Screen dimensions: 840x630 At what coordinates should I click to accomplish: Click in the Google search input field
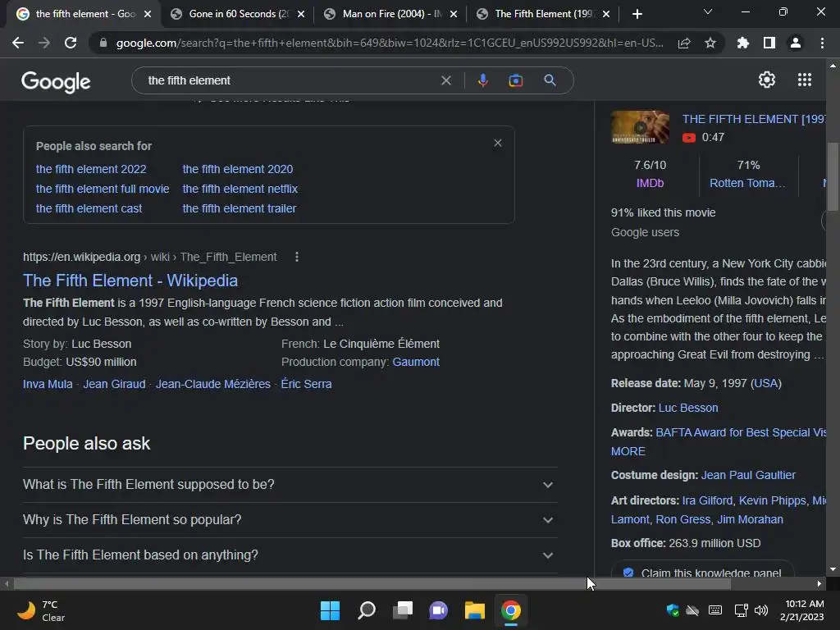[290, 80]
